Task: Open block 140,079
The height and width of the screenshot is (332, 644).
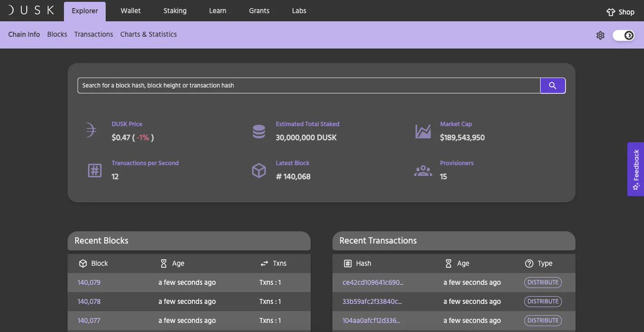Action: [x=89, y=283]
